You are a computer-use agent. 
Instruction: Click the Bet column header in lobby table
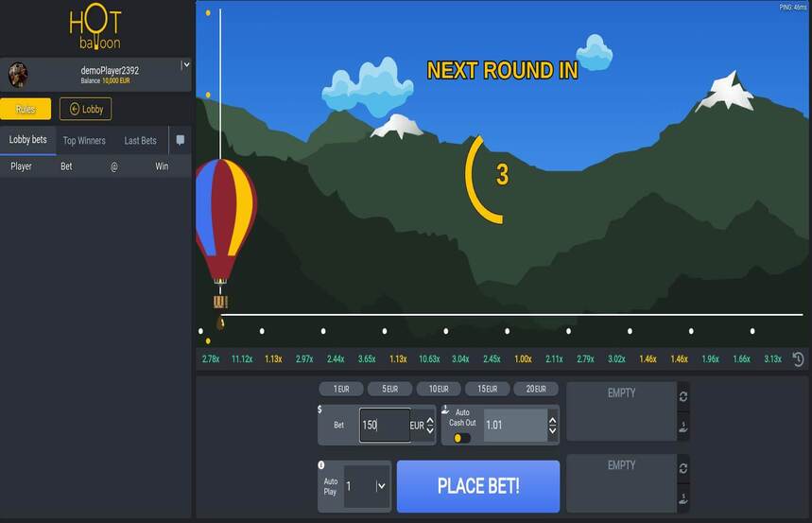(66, 166)
